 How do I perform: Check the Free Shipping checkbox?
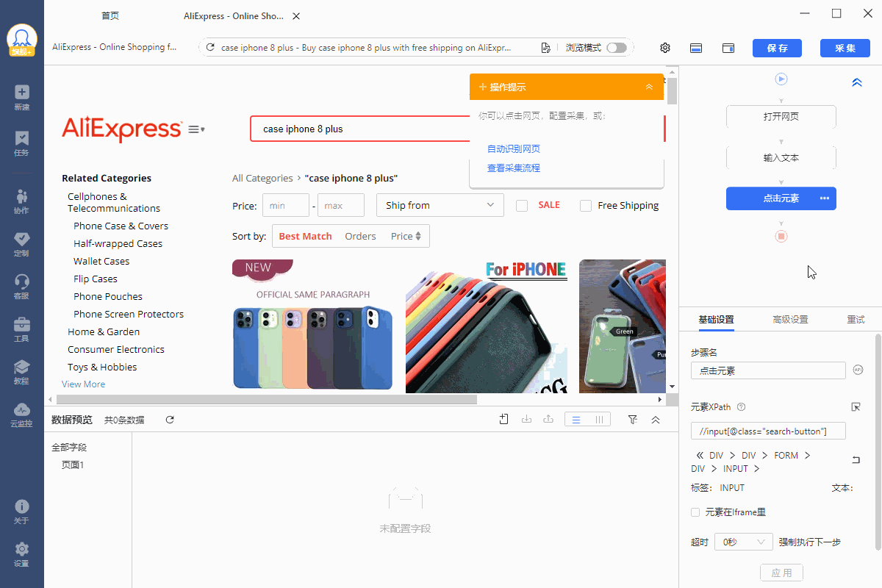click(x=586, y=206)
